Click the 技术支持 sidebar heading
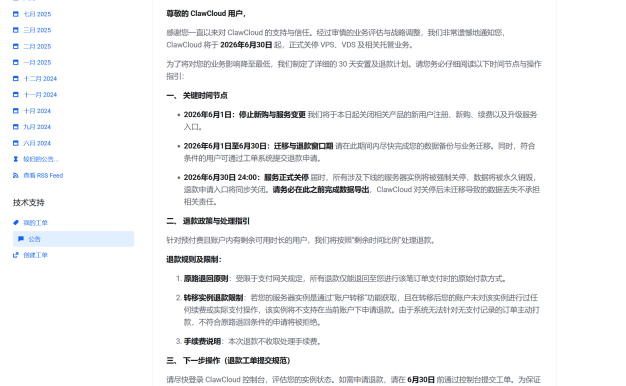This screenshot has height=386, width=626. click(29, 203)
